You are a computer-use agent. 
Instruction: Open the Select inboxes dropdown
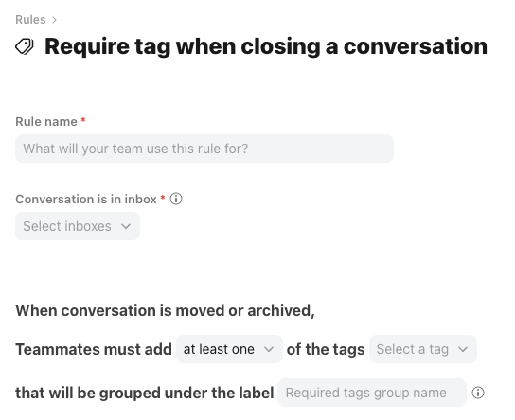pos(78,226)
